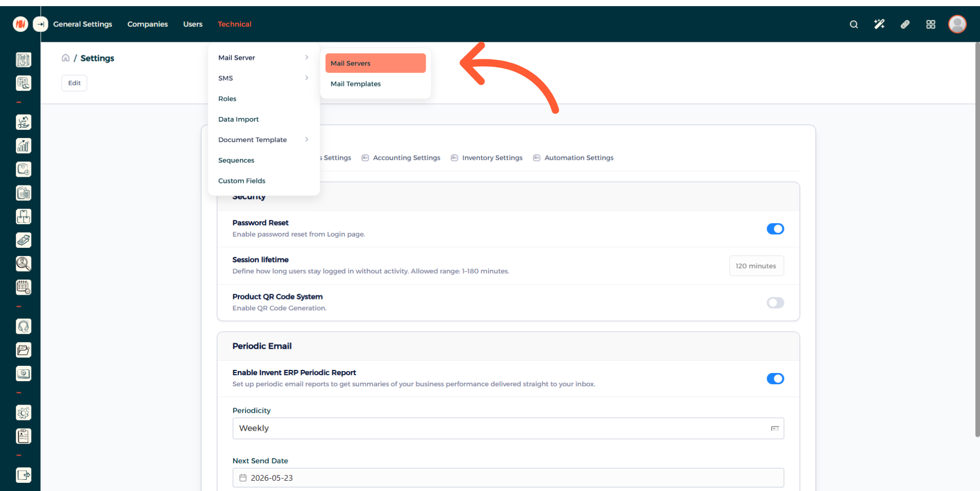Open the Users menu
Image resolution: width=980 pixels, height=491 pixels.
point(193,24)
